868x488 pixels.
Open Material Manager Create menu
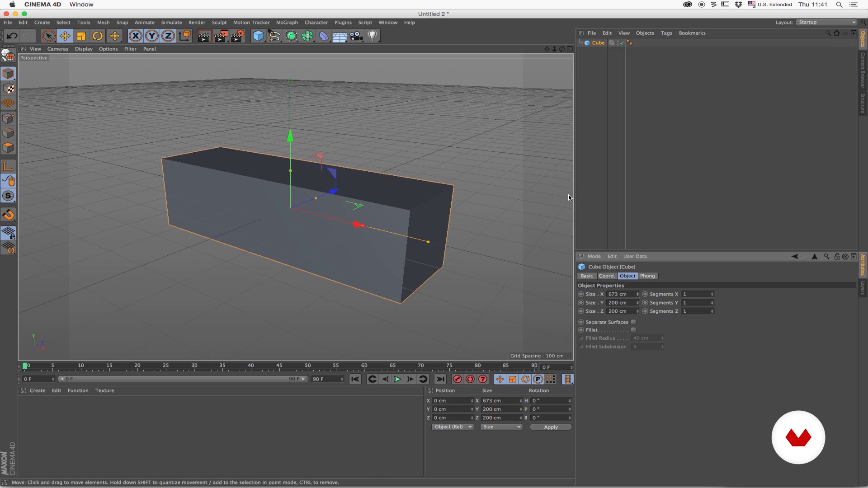[38, 391]
